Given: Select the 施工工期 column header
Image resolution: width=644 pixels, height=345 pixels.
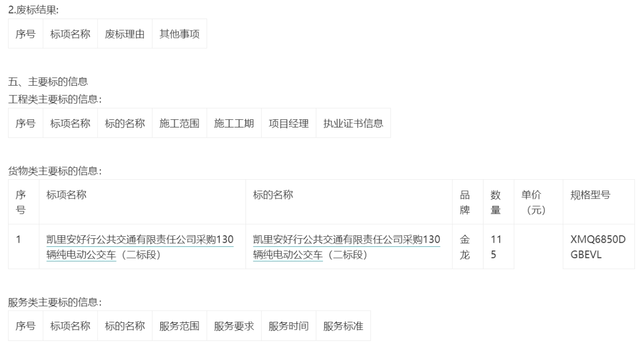Looking at the screenshot, I should pos(234,123).
